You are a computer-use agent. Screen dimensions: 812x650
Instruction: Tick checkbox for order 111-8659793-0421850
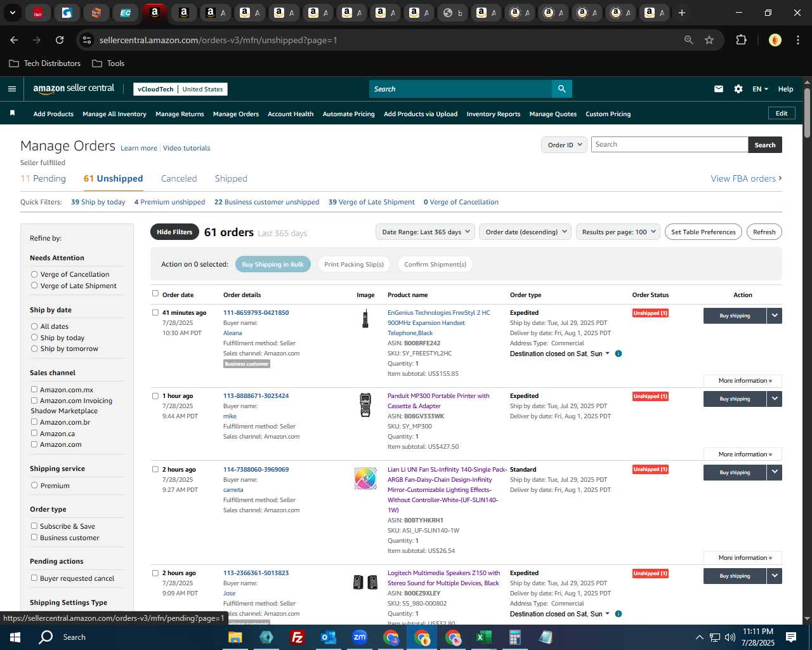tap(155, 312)
